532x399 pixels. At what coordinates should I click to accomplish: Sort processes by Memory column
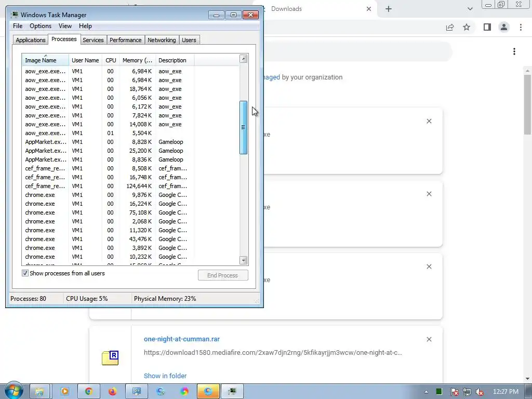[137, 60]
